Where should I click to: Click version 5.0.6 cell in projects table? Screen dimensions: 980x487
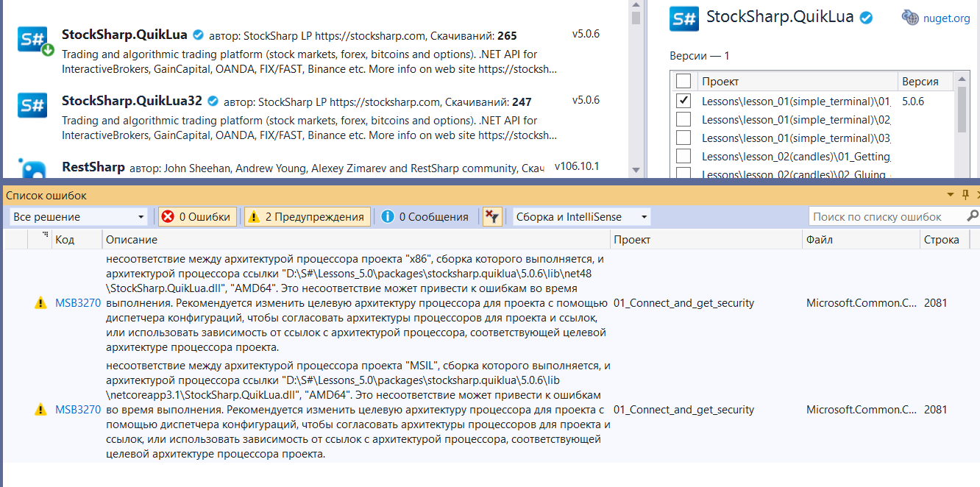(913, 101)
